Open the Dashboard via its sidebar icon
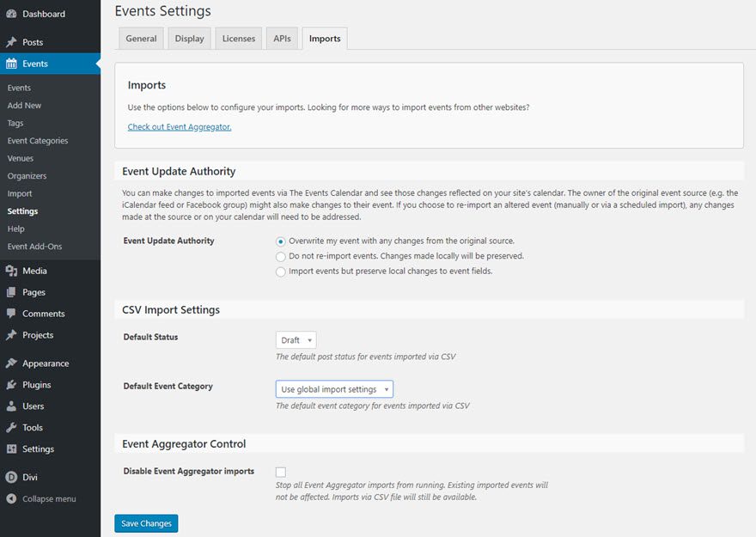The height and width of the screenshot is (537, 756). (x=12, y=14)
